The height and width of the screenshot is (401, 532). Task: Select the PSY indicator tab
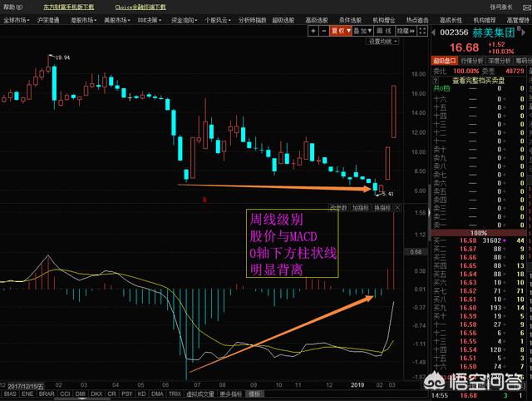click(127, 394)
